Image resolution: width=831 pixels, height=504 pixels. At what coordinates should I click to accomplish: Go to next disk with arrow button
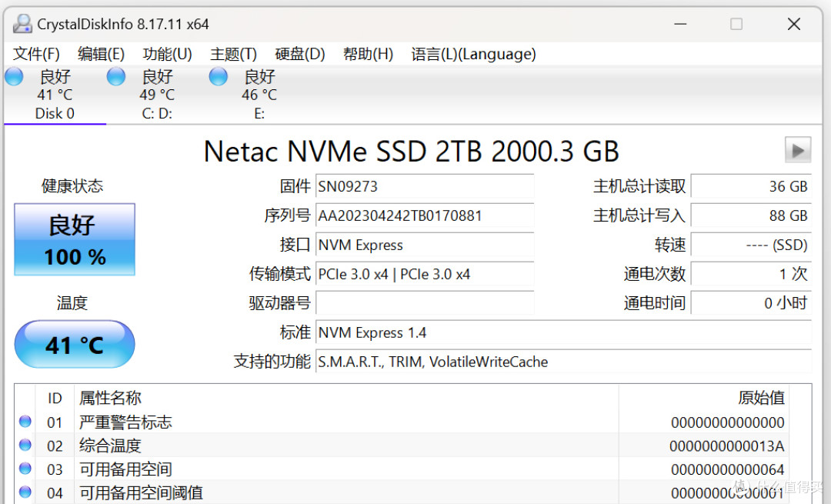click(x=798, y=151)
